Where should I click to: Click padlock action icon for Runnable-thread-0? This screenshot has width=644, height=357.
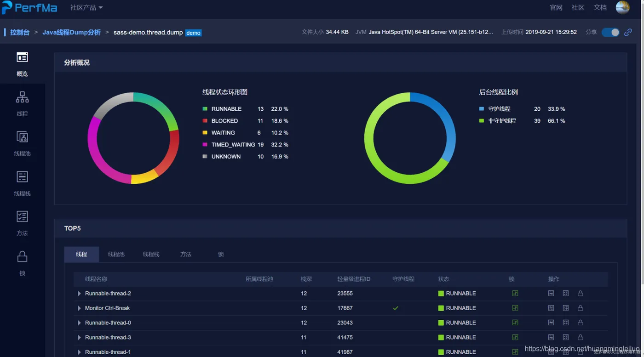tap(581, 323)
